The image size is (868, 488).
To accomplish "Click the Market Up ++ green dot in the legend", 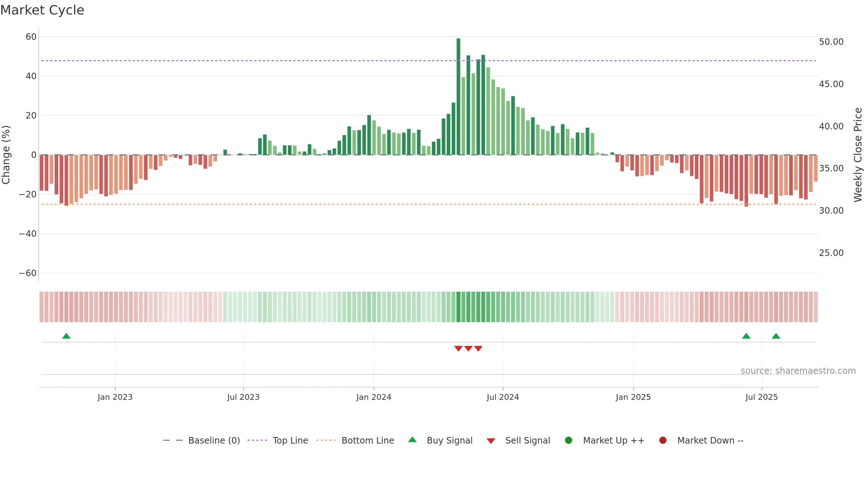I will click(x=569, y=440).
